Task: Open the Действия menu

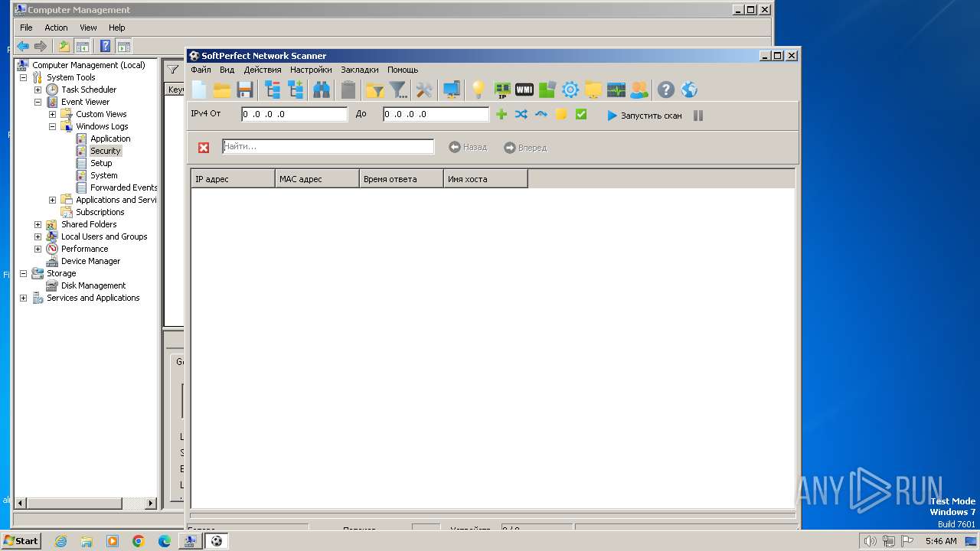Action: pos(263,70)
